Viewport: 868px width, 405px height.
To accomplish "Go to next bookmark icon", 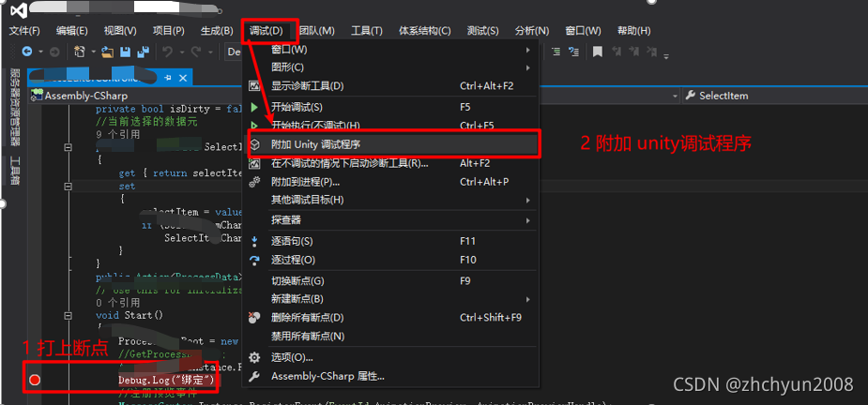I will (632, 52).
